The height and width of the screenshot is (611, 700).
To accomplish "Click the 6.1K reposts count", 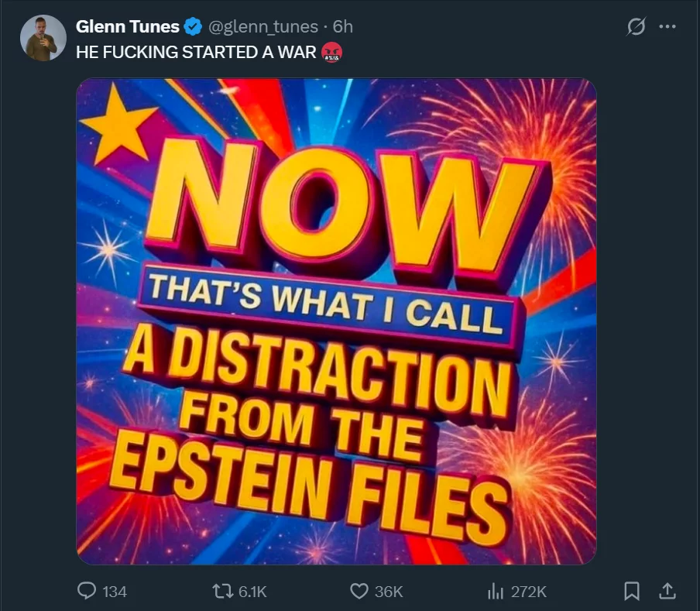I will (x=252, y=592).
